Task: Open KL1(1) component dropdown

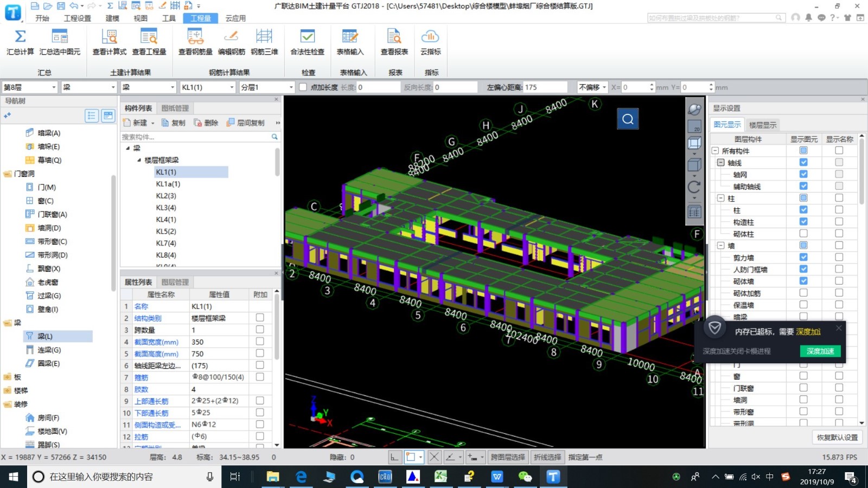Action: click(208, 87)
